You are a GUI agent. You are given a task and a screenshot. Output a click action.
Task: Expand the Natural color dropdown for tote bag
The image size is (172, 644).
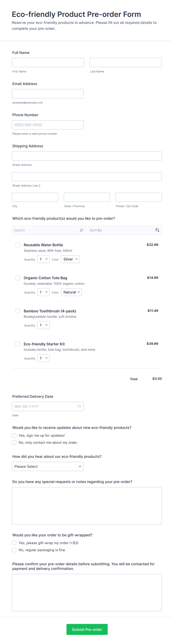pyautogui.click(x=71, y=292)
